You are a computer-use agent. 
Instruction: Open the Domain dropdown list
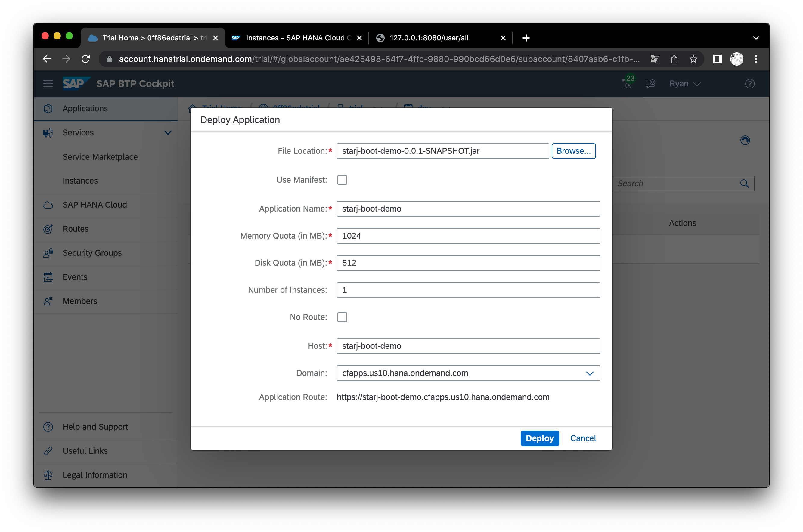pyautogui.click(x=590, y=373)
